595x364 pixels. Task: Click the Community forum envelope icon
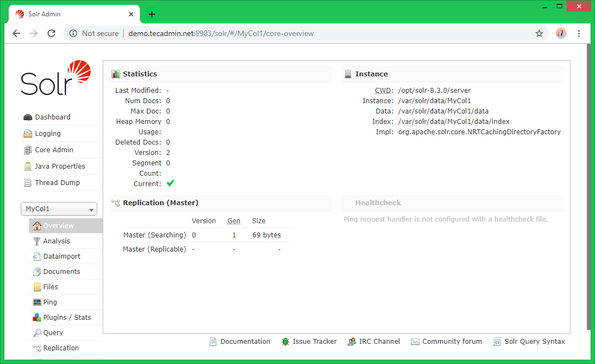pyautogui.click(x=415, y=342)
